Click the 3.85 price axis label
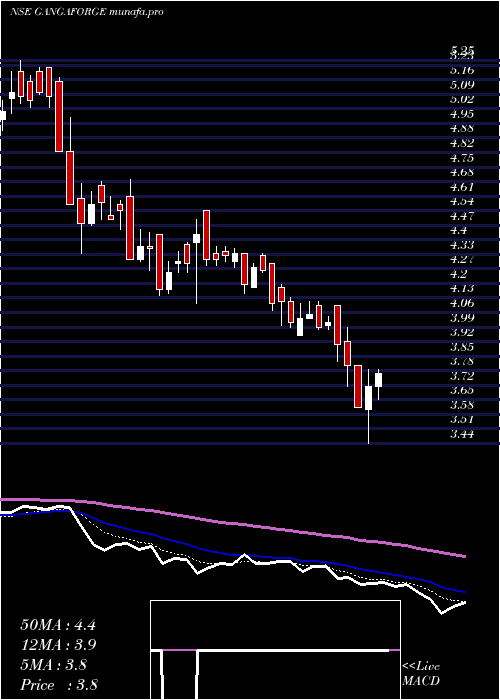 coord(462,347)
